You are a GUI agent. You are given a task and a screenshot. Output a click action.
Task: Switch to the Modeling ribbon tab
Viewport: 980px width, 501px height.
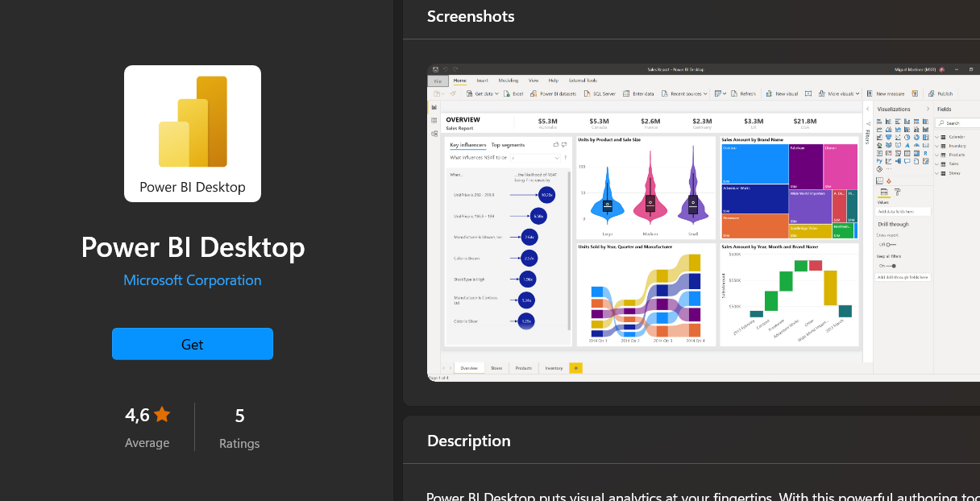tap(508, 81)
